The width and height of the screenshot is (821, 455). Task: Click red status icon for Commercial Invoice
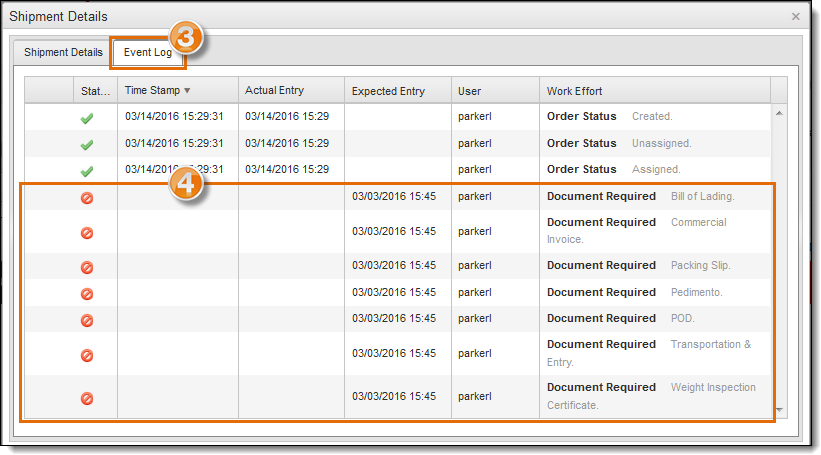87,232
